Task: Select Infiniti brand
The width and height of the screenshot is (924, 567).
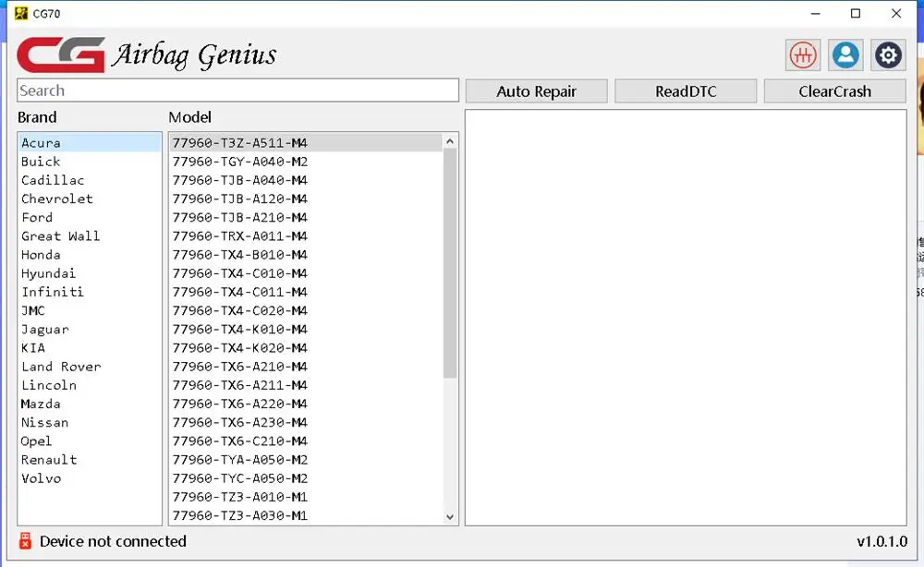Action: pyautogui.click(x=89, y=292)
